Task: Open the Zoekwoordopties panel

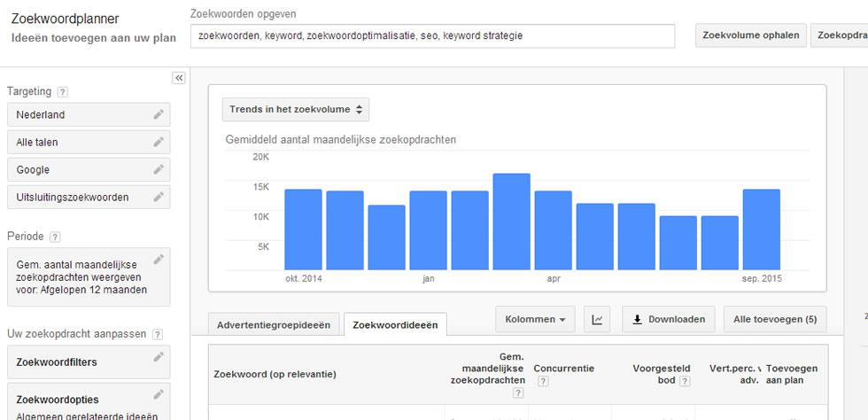Action: click(89, 401)
